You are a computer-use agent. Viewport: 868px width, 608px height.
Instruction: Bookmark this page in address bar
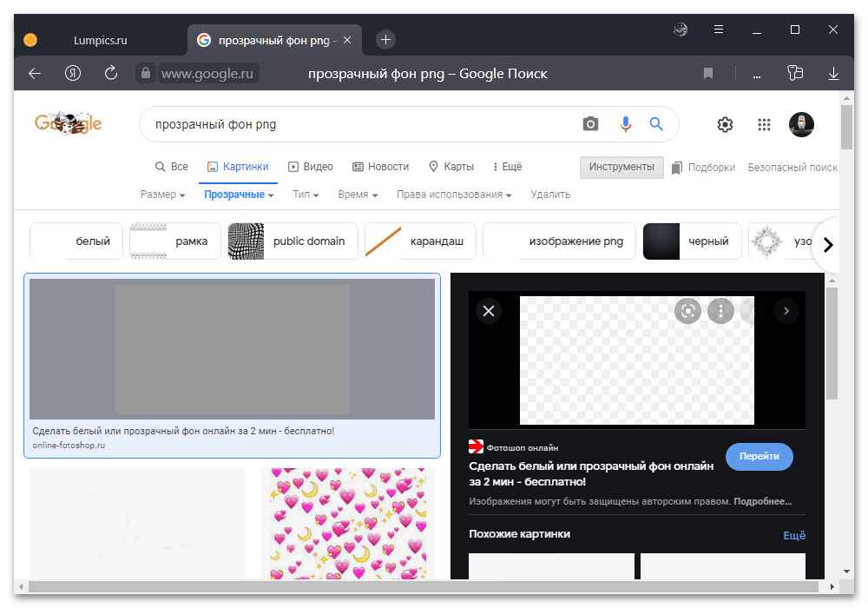708,74
